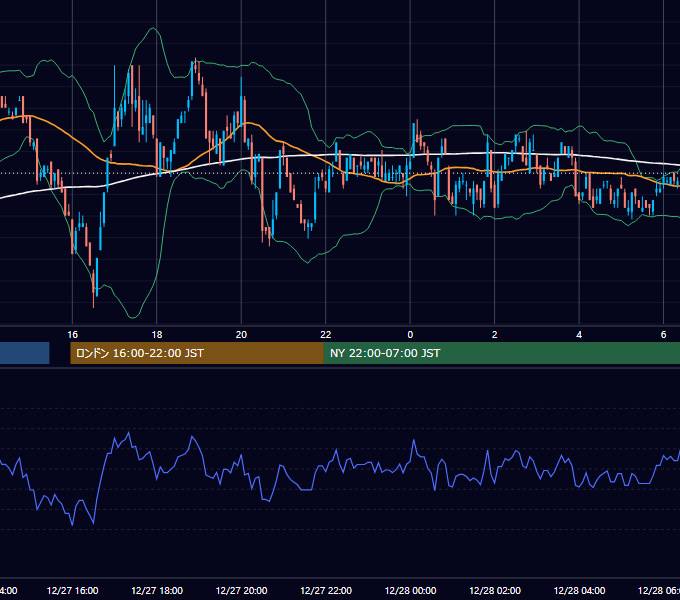Click the 12/28 04:00 time label

pos(579,590)
